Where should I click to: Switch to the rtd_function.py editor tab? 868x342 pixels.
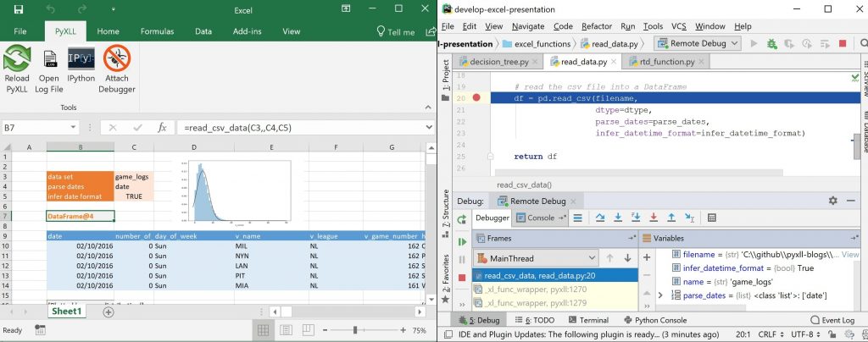pos(666,62)
